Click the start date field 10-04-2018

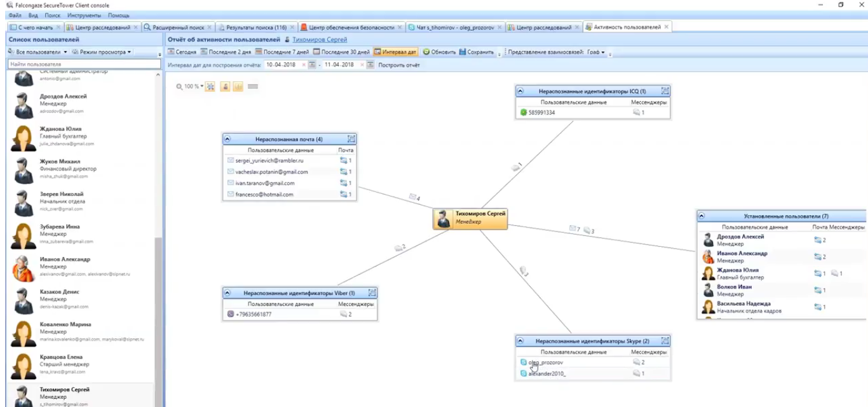[281, 65]
